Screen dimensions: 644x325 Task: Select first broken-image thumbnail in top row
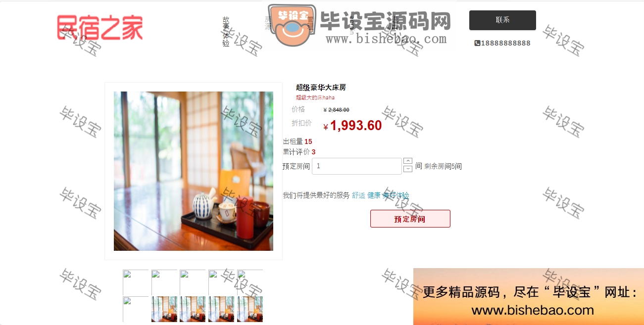tap(136, 282)
